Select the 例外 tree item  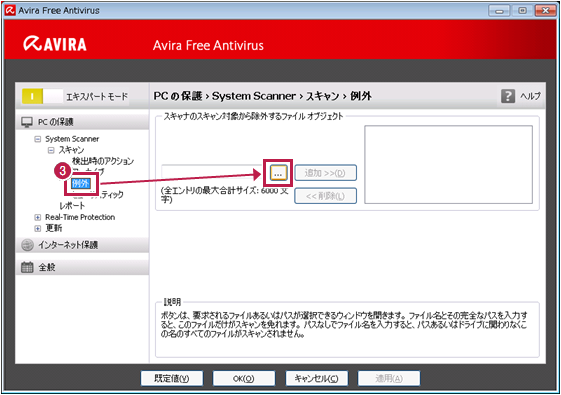pos(81,184)
